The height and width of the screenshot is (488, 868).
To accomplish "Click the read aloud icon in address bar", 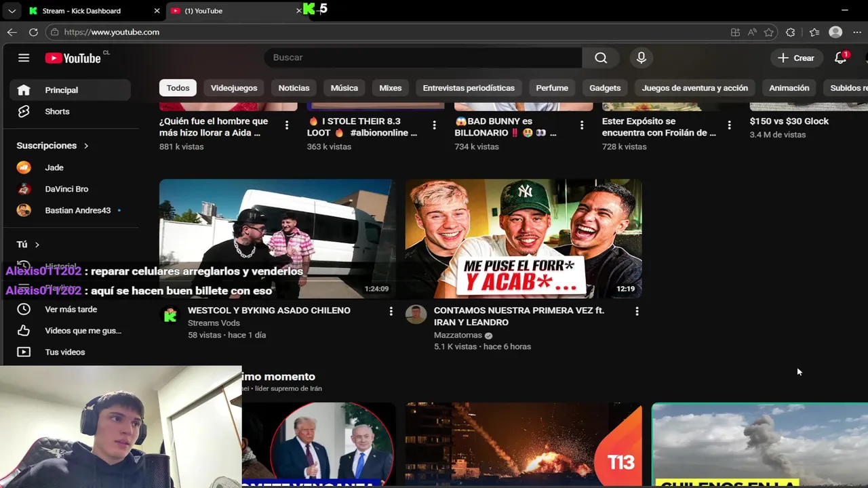I will [752, 32].
